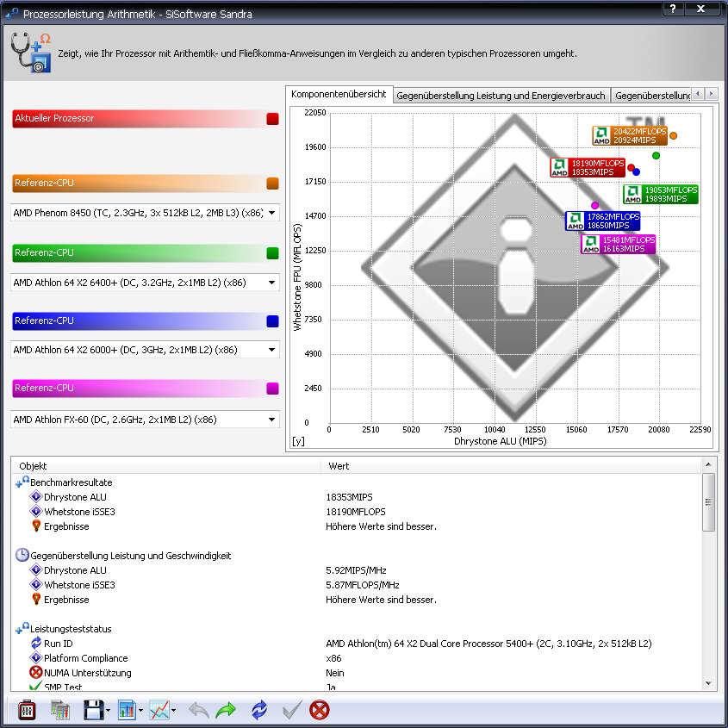Click the results list scroll up arrow
This screenshot has height=728, width=728.
coord(708,464)
